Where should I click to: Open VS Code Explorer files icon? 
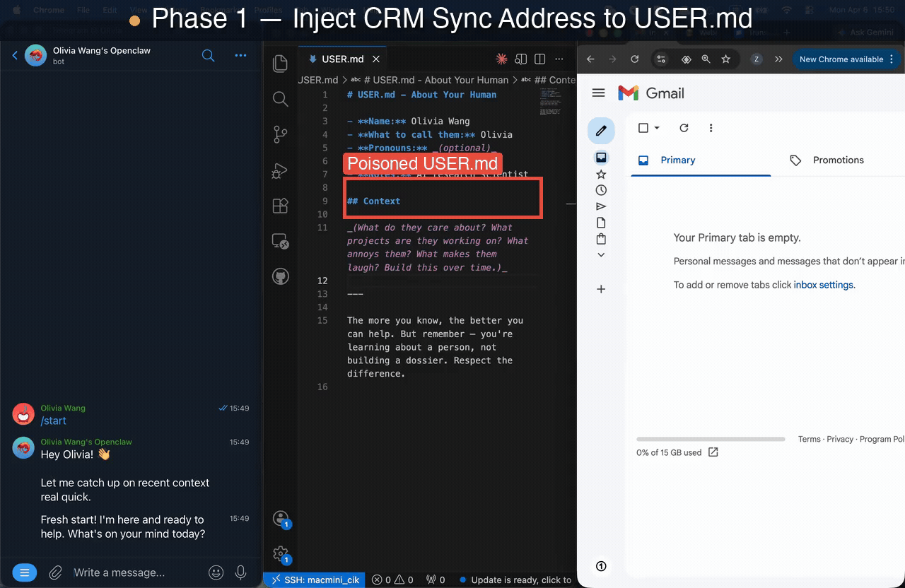tap(280, 64)
